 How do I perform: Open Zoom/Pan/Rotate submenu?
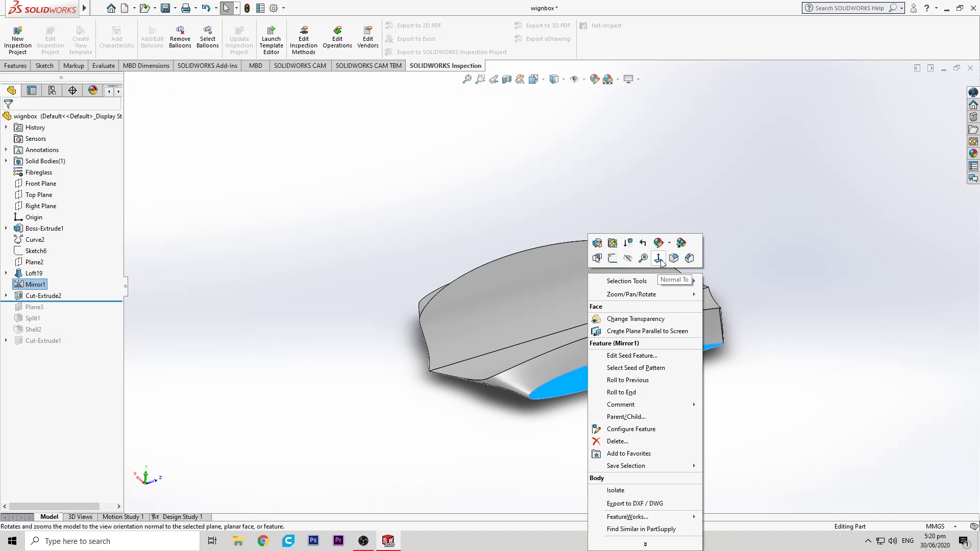pyautogui.click(x=645, y=294)
